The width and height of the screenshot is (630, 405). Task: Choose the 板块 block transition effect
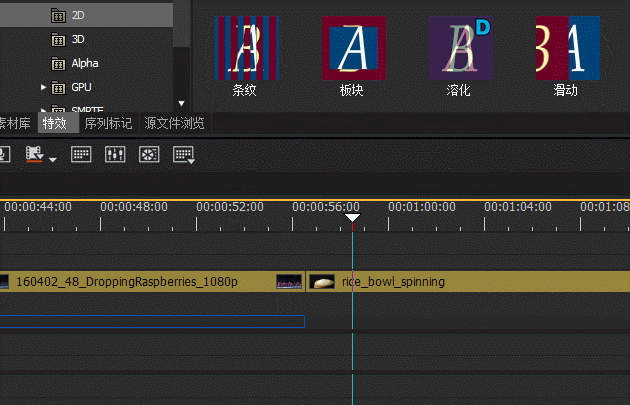pyautogui.click(x=352, y=49)
